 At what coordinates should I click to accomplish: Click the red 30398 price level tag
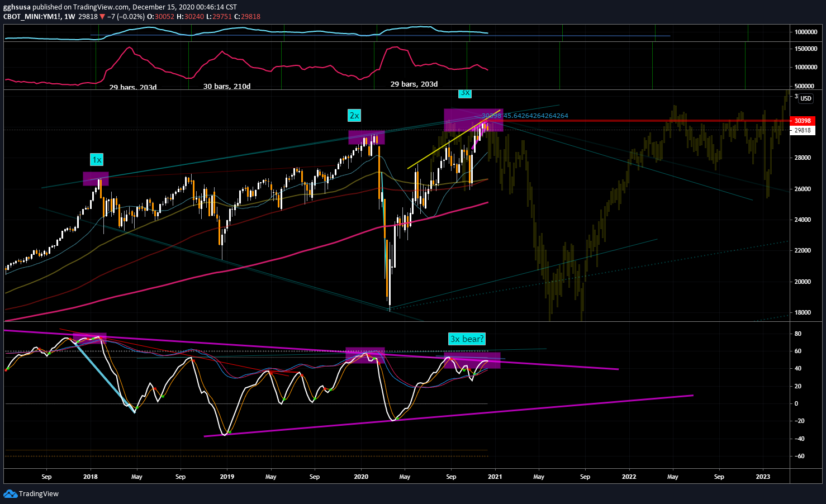pos(803,121)
